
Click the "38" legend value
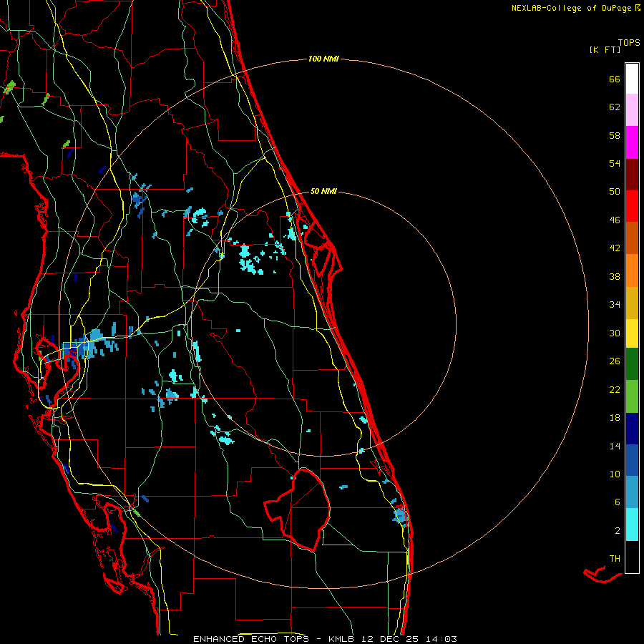click(x=615, y=276)
